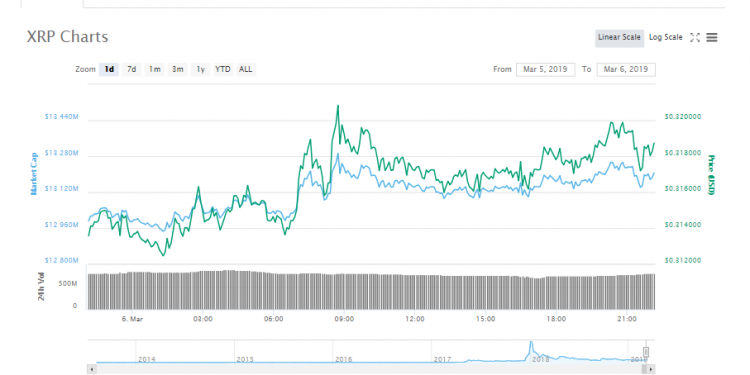This screenshot has width=750, height=375.
Task: Select the ALL zoom range
Action: (245, 69)
